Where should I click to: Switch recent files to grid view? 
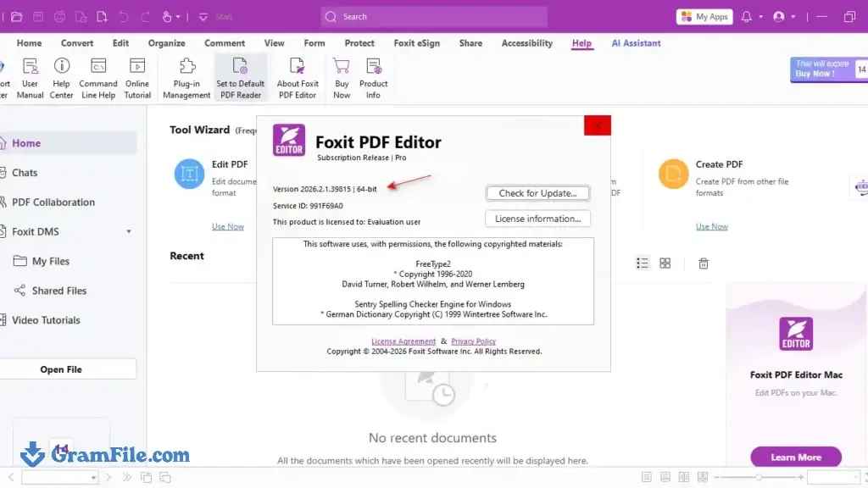665,263
